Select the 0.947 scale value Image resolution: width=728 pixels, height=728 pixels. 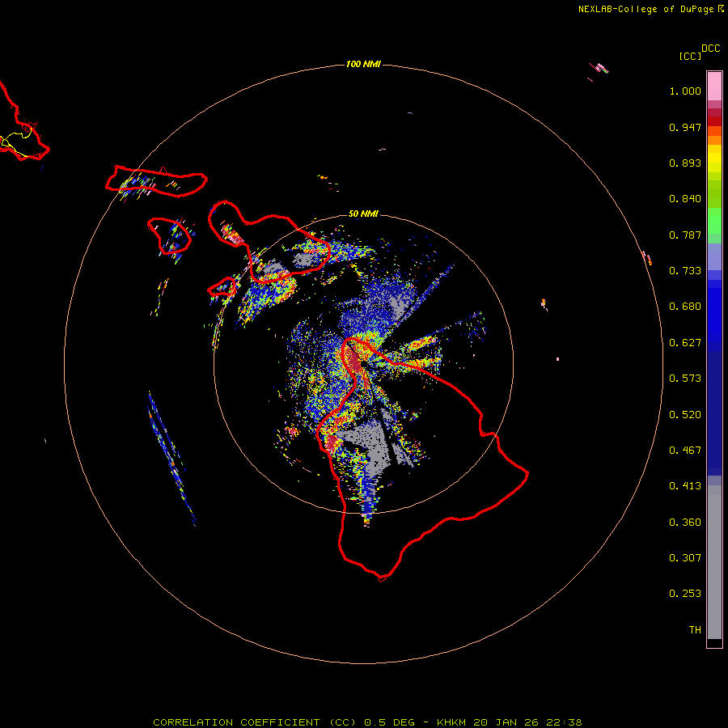pos(685,127)
